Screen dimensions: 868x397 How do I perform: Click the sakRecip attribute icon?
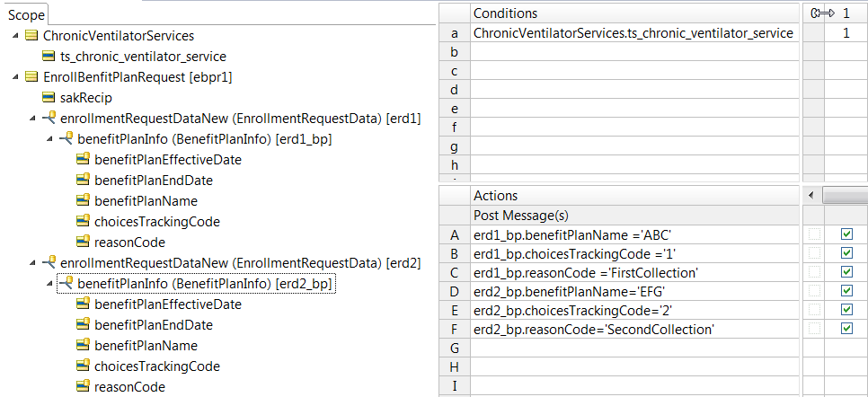point(49,98)
